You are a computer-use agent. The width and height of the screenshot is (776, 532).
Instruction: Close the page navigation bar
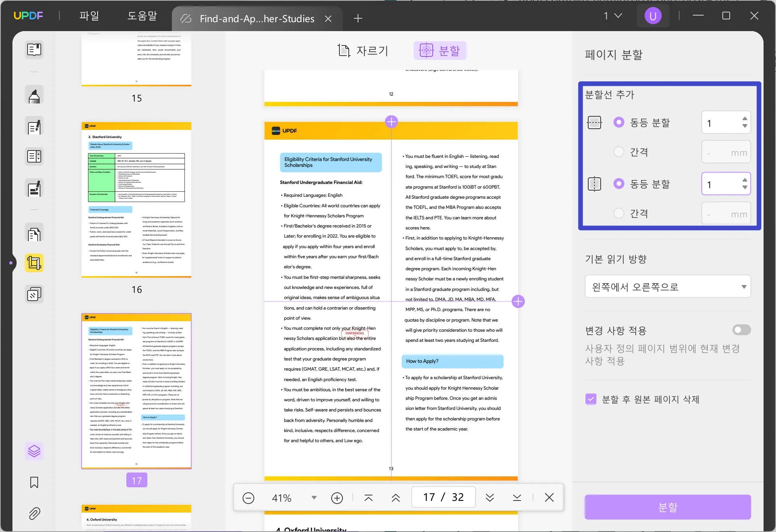(549, 497)
